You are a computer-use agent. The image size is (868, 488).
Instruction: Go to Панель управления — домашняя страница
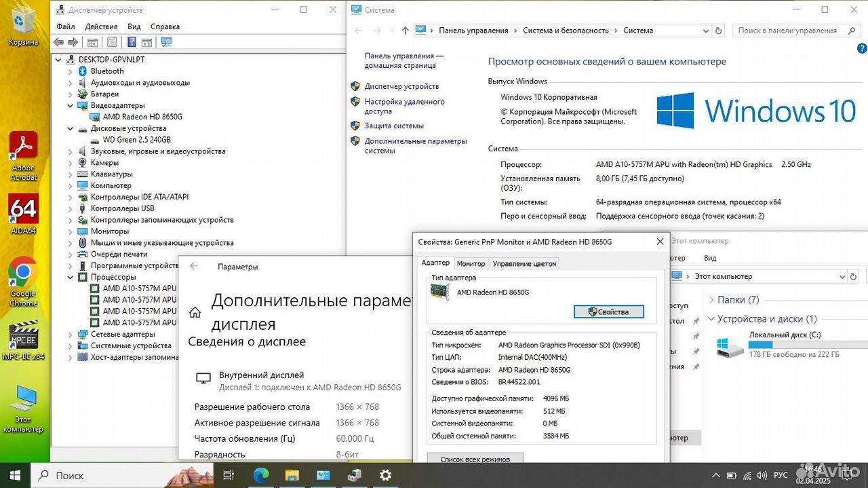[x=404, y=61]
